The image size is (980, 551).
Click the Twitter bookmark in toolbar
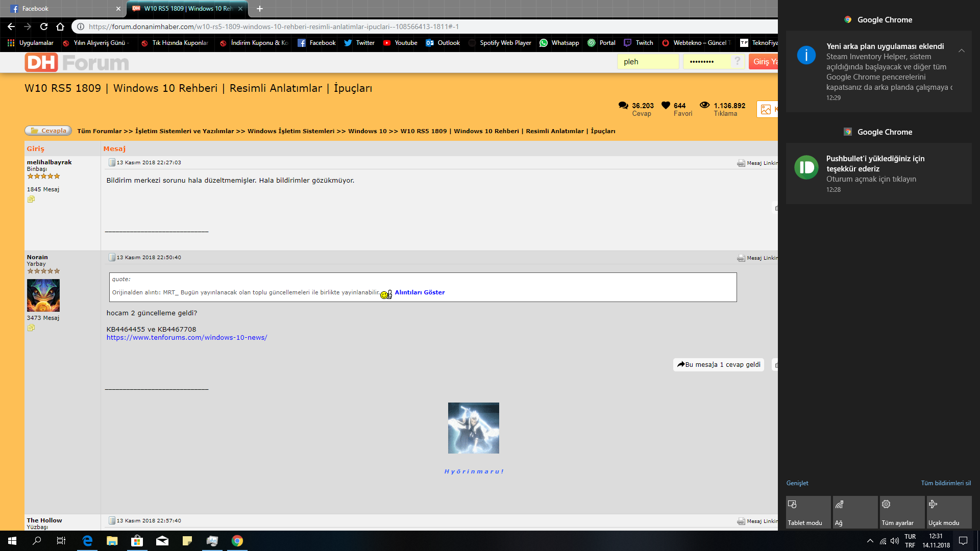tap(359, 42)
